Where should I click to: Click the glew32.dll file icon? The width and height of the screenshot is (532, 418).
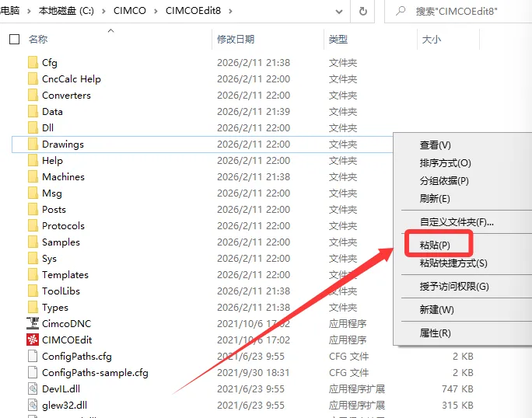pos(33,405)
